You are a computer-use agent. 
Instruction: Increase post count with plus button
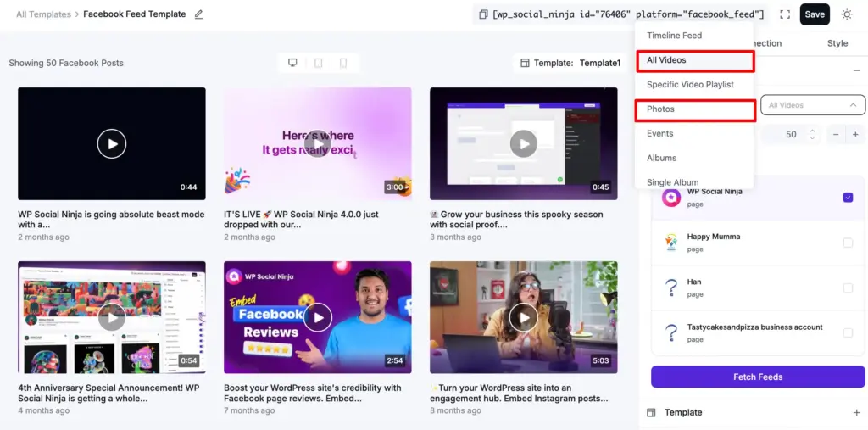click(855, 135)
